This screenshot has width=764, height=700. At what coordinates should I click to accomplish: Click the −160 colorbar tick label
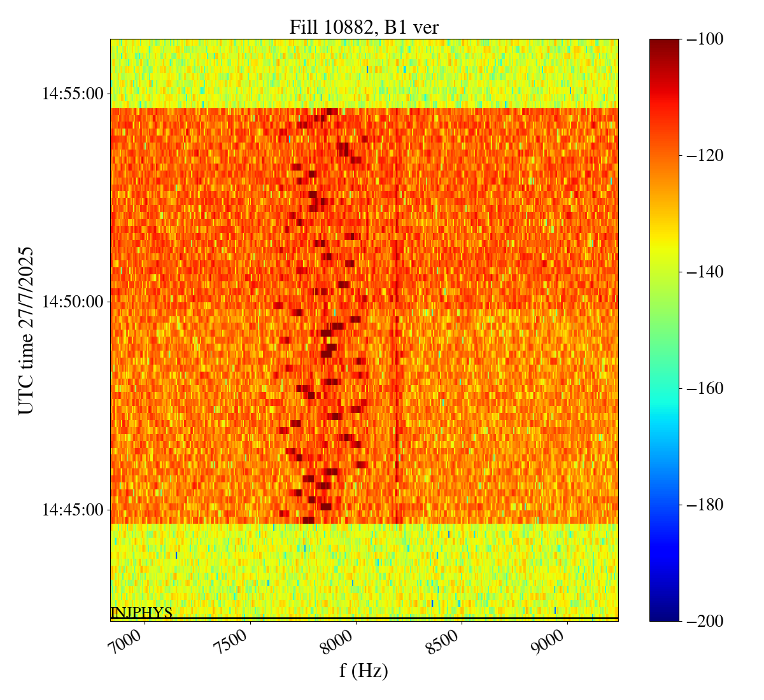(x=705, y=388)
